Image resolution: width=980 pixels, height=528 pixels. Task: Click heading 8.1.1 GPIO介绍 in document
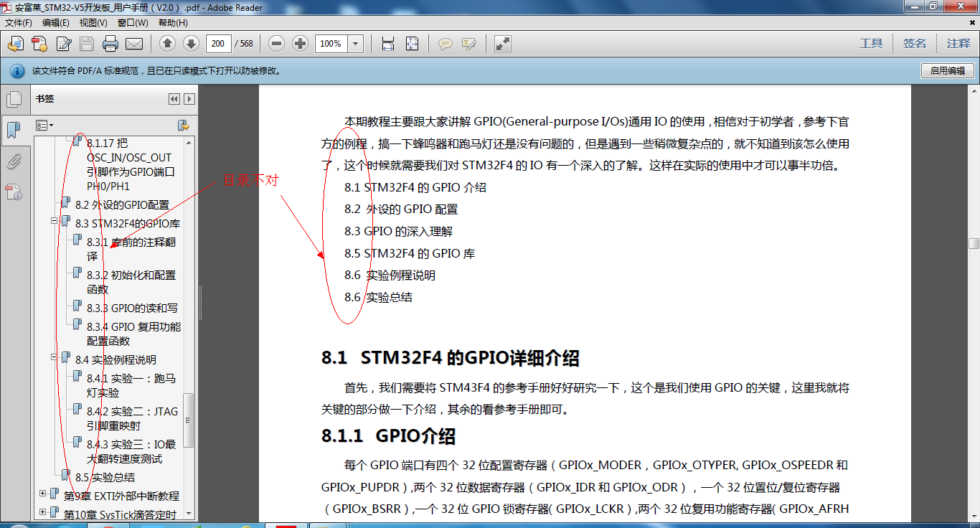click(x=388, y=436)
